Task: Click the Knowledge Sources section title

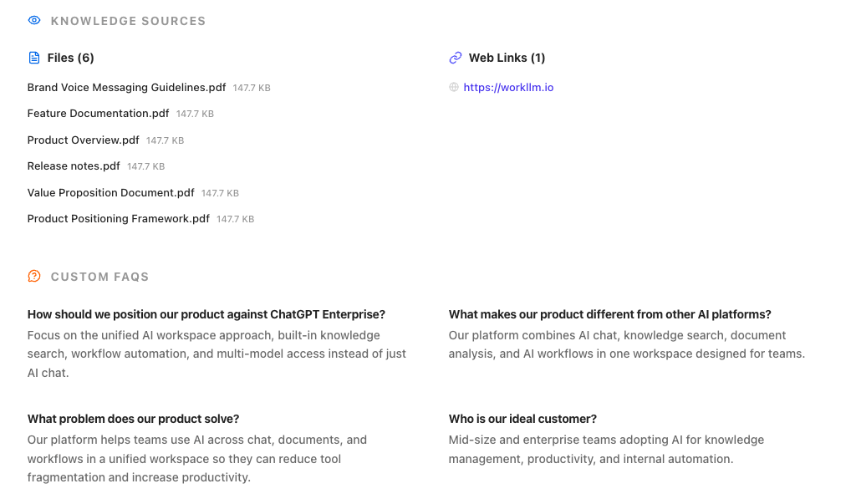Action: tap(128, 21)
